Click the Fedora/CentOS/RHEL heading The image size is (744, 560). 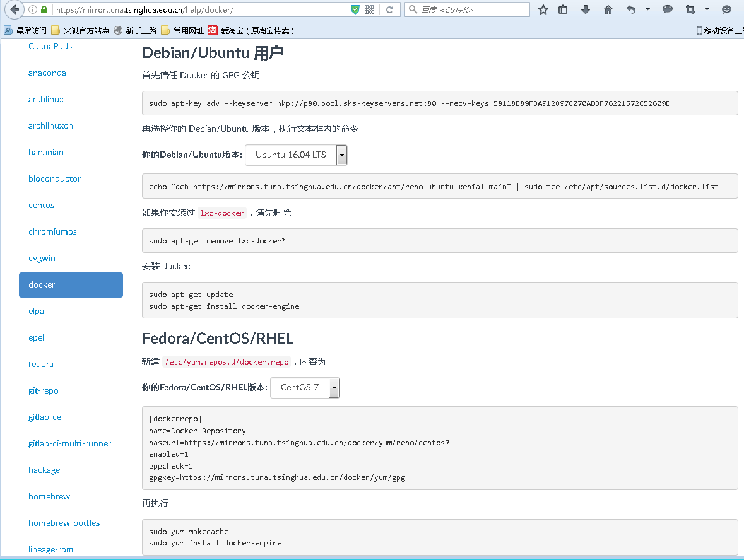[218, 339]
